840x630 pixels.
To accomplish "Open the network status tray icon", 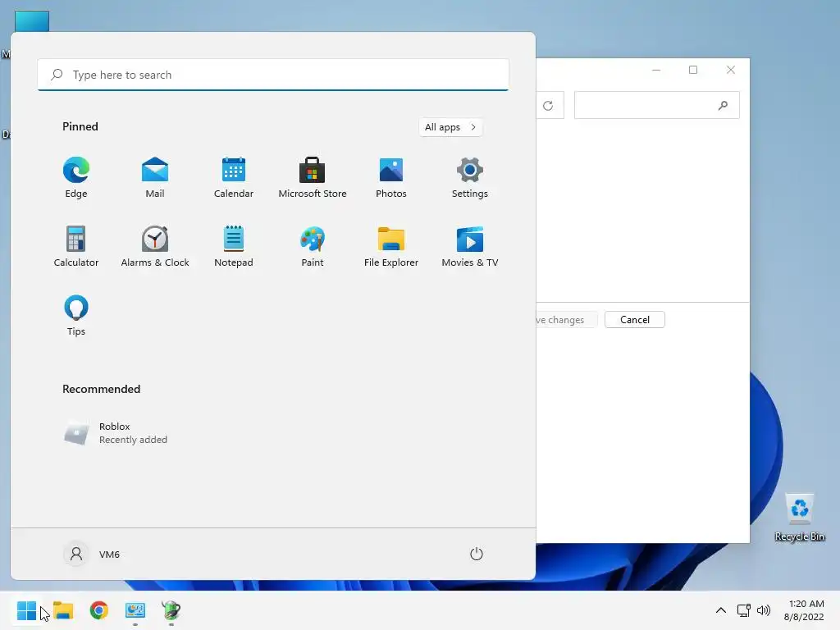I will click(x=743, y=610).
